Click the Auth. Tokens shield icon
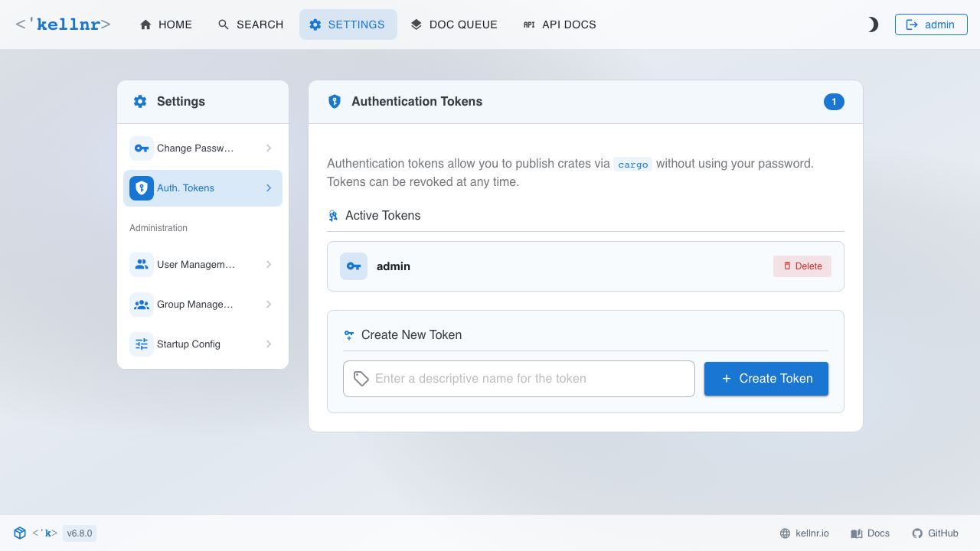 [x=142, y=188]
